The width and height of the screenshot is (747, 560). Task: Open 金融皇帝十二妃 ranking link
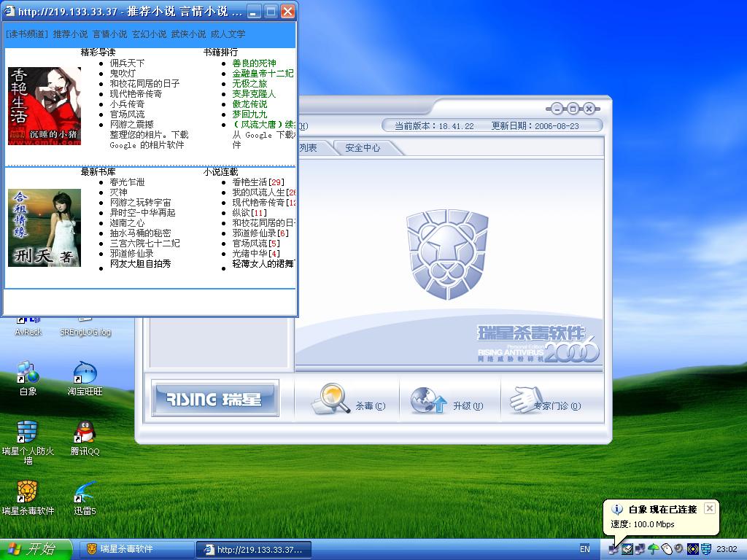click(x=263, y=74)
